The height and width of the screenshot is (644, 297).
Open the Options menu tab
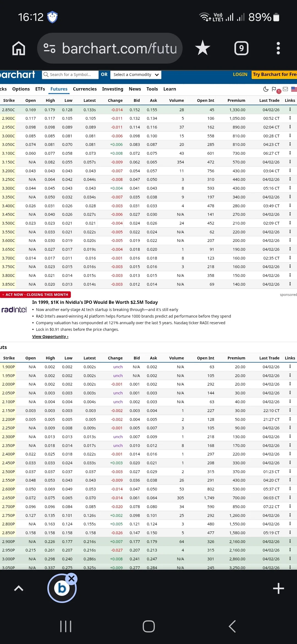21,89
